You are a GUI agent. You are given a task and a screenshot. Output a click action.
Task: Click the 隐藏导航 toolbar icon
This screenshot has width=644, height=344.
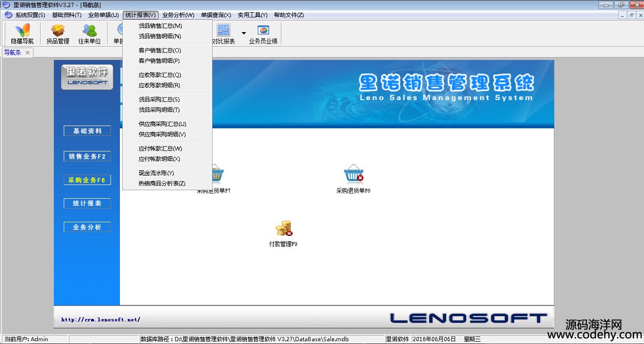point(22,34)
